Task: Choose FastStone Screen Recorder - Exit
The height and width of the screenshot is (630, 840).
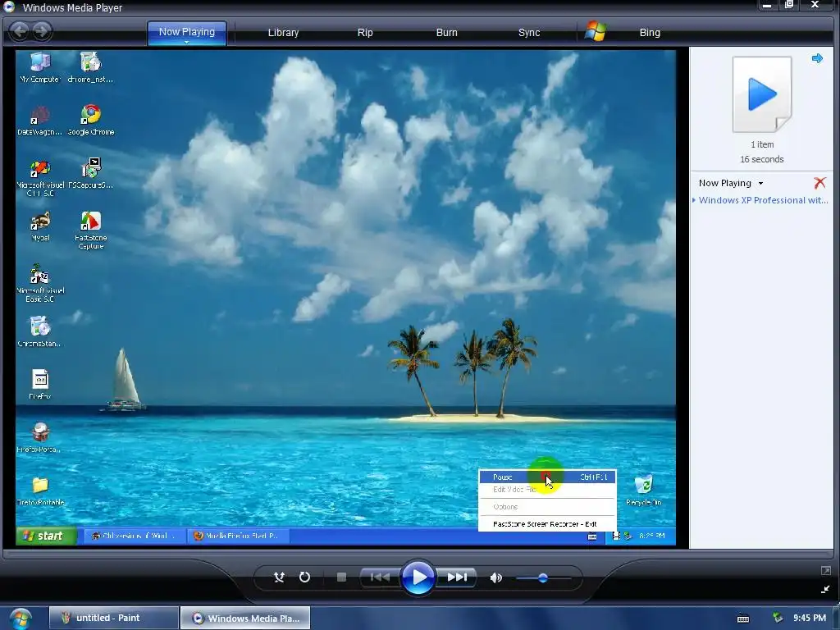Action: click(547, 524)
